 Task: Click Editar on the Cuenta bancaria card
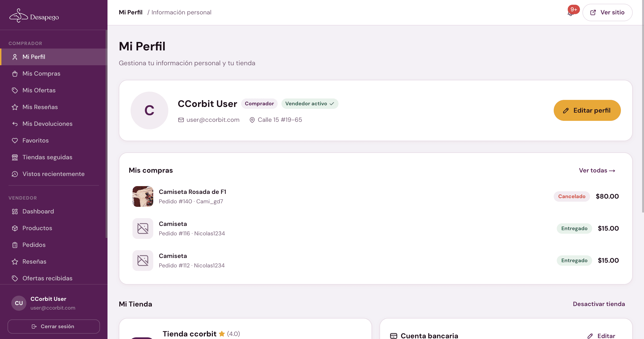point(601,336)
